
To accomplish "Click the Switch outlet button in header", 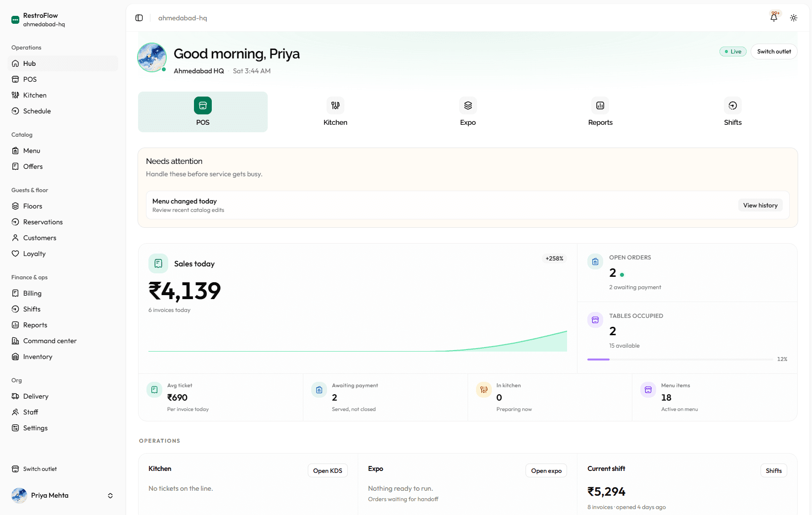I will (774, 51).
